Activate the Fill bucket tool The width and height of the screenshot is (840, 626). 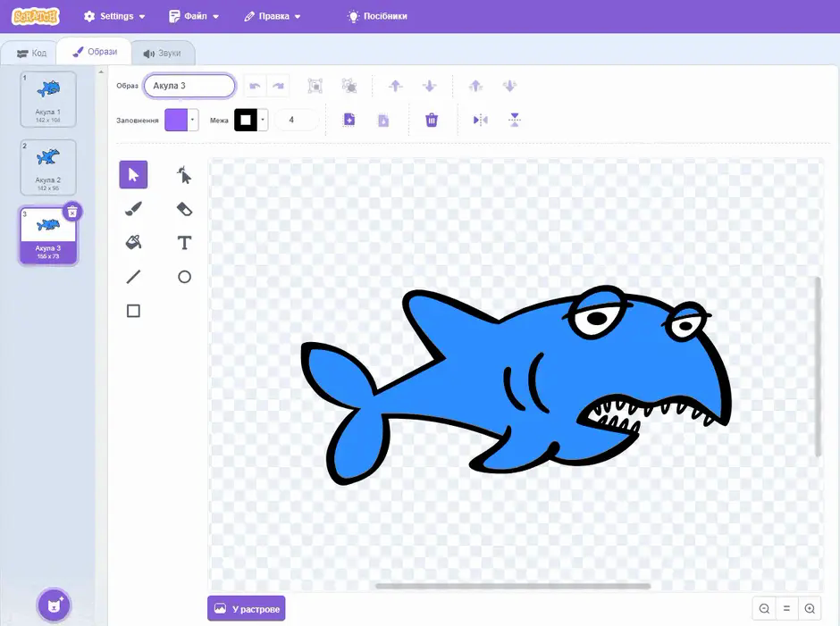(133, 243)
